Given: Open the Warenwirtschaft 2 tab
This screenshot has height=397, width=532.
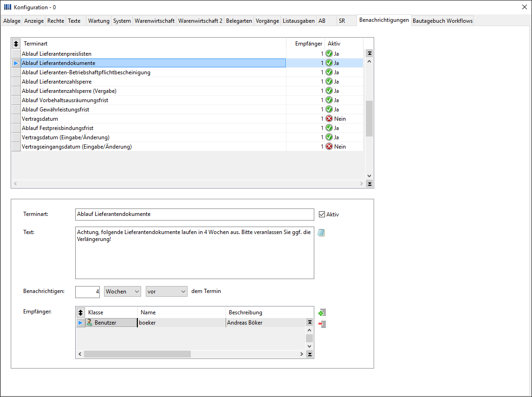Looking at the screenshot, I should (200, 21).
